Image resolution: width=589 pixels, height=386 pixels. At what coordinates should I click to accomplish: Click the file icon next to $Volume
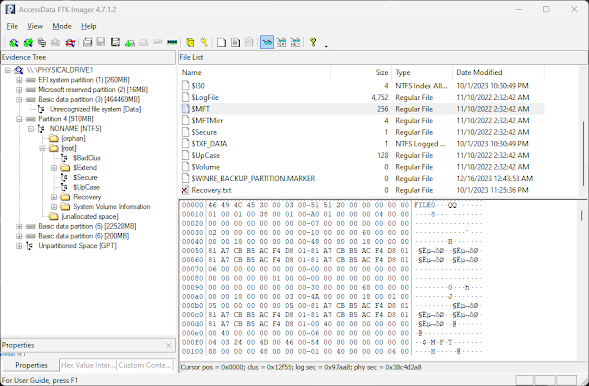(185, 167)
